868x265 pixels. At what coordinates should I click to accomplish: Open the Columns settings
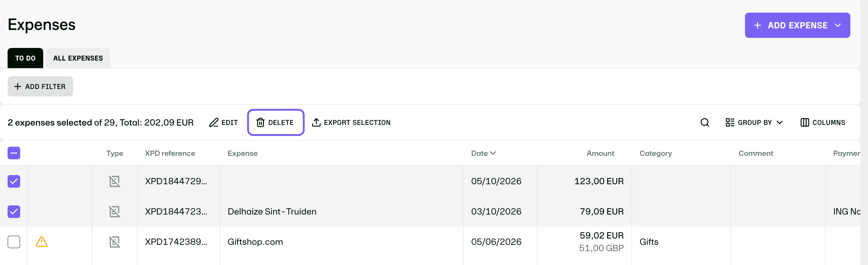coord(823,122)
